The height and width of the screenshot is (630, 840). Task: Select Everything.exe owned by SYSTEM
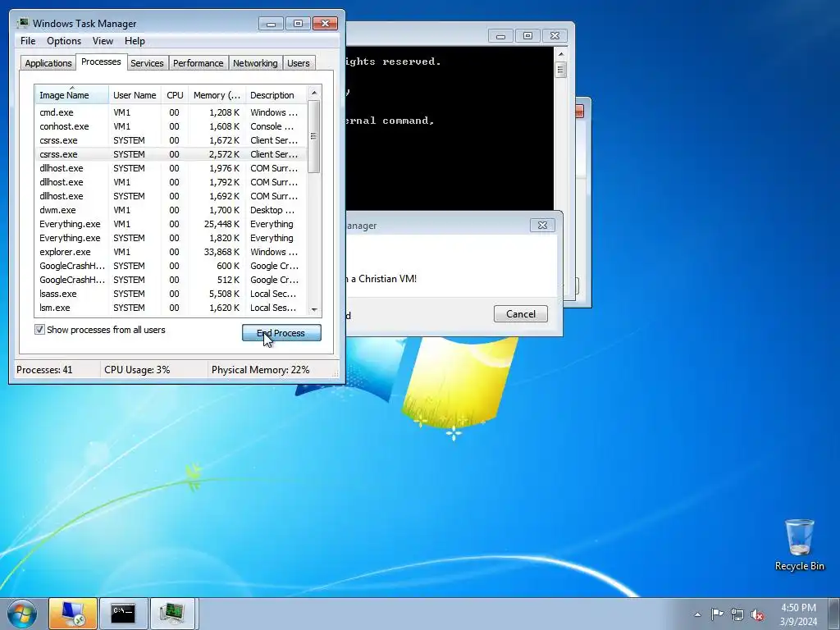click(171, 238)
